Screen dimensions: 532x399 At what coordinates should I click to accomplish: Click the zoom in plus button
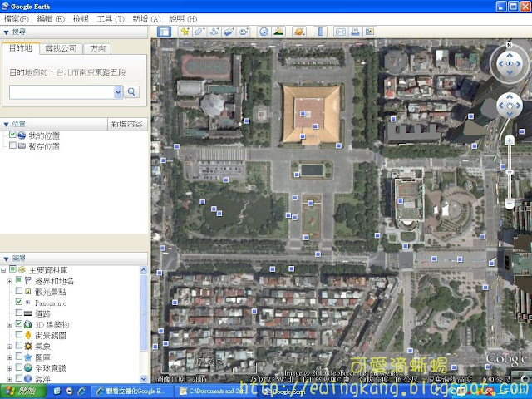click(x=510, y=140)
